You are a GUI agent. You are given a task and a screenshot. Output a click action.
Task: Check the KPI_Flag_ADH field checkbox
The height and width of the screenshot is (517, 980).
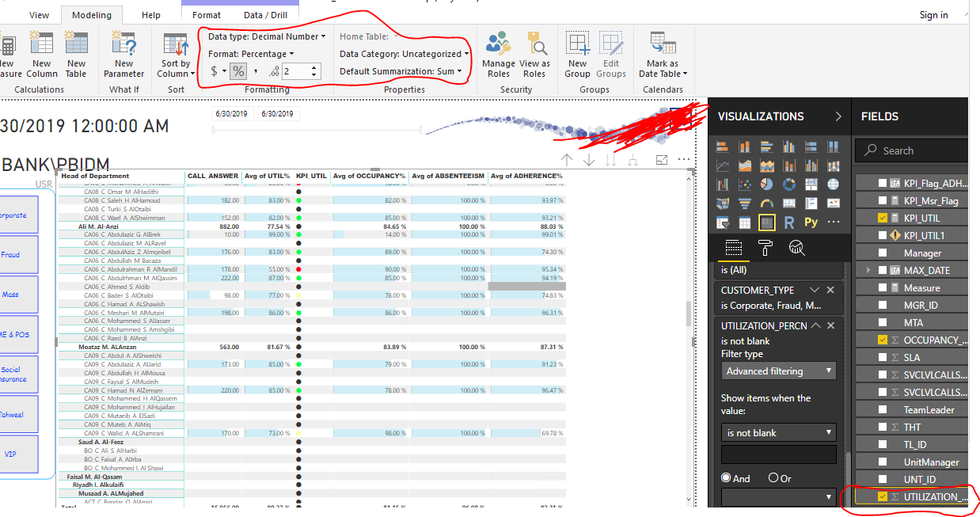click(883, 184)
